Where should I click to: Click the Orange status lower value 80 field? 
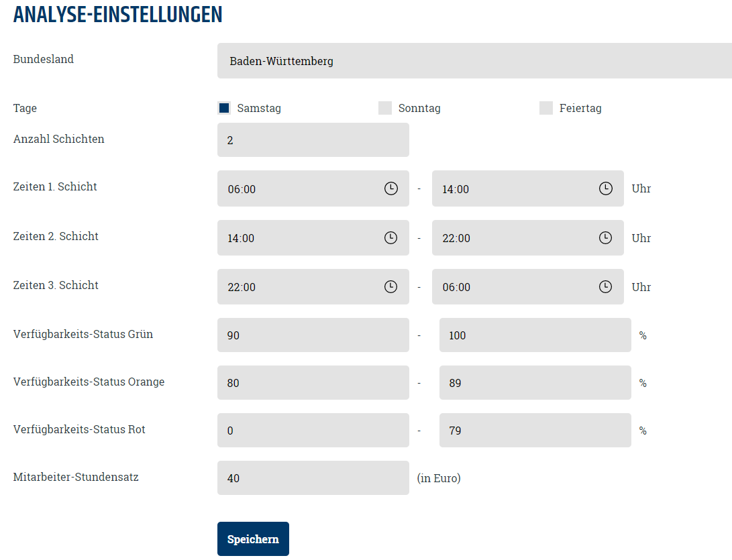tap(313, 383)
